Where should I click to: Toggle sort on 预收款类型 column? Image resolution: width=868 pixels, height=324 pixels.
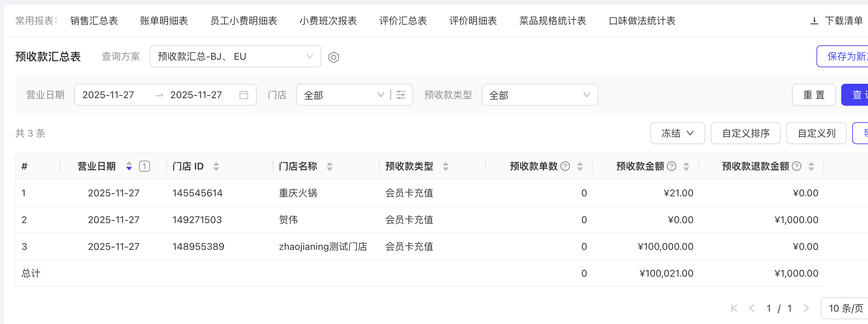[x=445, y=166]
